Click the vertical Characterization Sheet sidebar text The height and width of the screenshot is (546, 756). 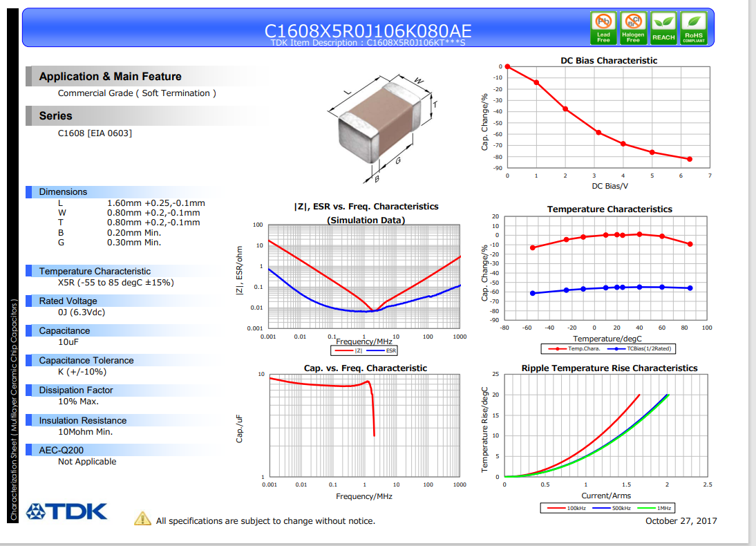(x=14, y=410)
